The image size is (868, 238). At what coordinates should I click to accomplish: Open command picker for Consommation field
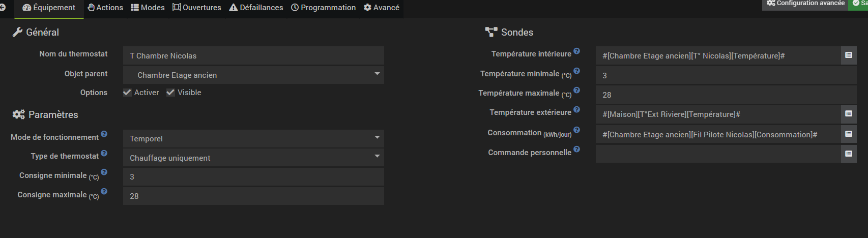click(x=848, y=134)
